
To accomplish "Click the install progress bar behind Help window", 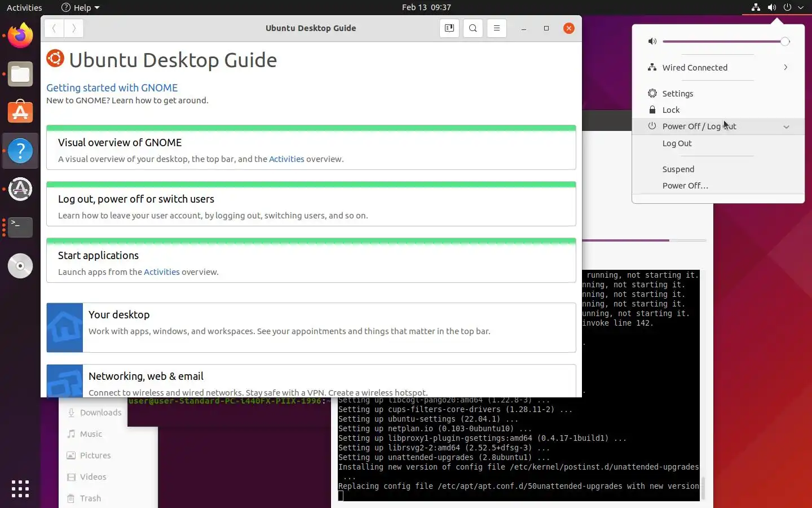I will pyautogui.click(x=644, y=240).
